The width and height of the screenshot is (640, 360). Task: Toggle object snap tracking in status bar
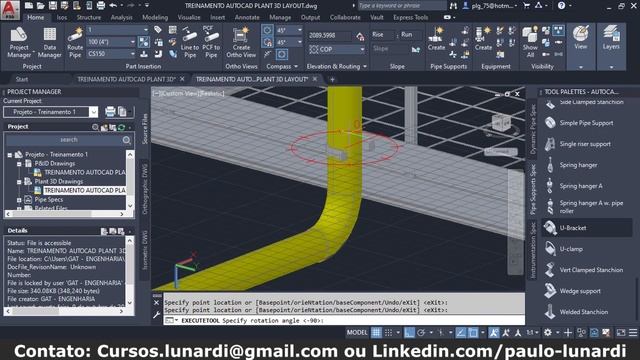(x=461, y=333)
